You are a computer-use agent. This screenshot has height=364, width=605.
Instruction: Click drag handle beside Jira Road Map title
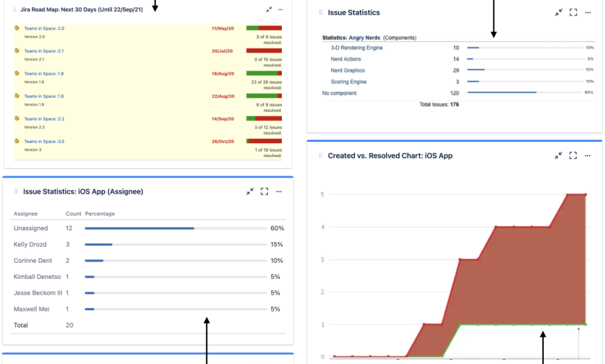coord(15,10)
